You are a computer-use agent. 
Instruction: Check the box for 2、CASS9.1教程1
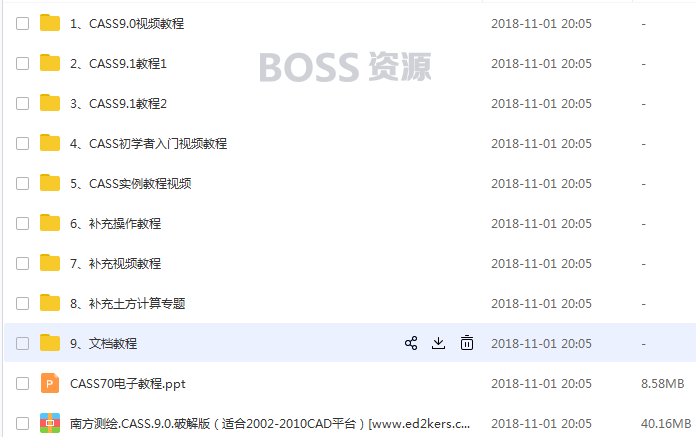[x=22, y=63]
